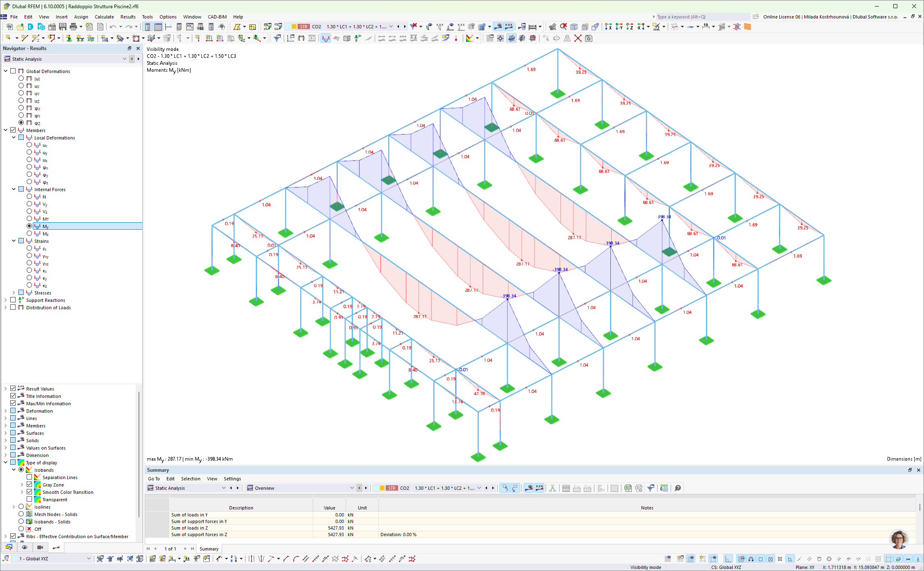
Task: Switch to the Summary tab at the bottom
Action: coord(209,548)
